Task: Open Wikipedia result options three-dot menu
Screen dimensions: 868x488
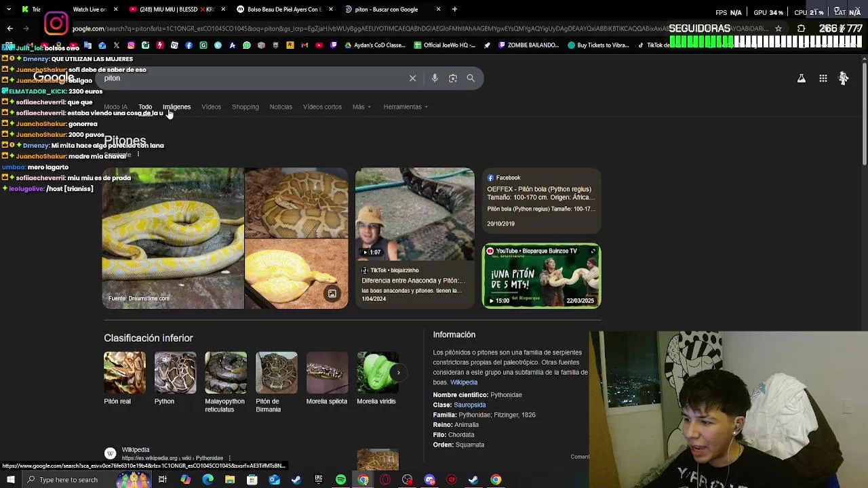Action: pos(230,458)
